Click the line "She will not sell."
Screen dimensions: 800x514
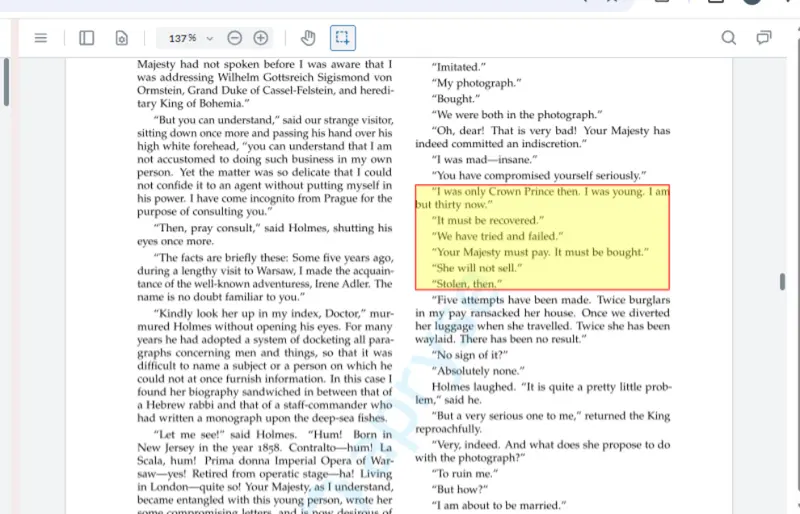[477, 267]
